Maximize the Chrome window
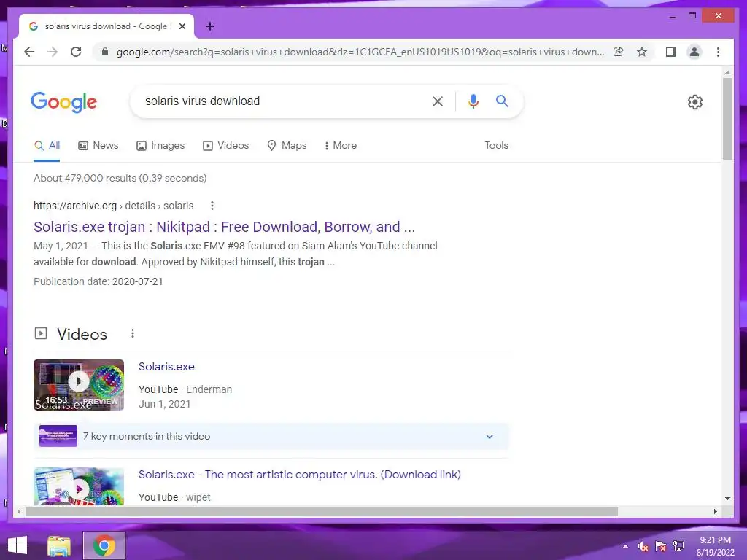The image size is (747, 560). click(x=692, y=16)
